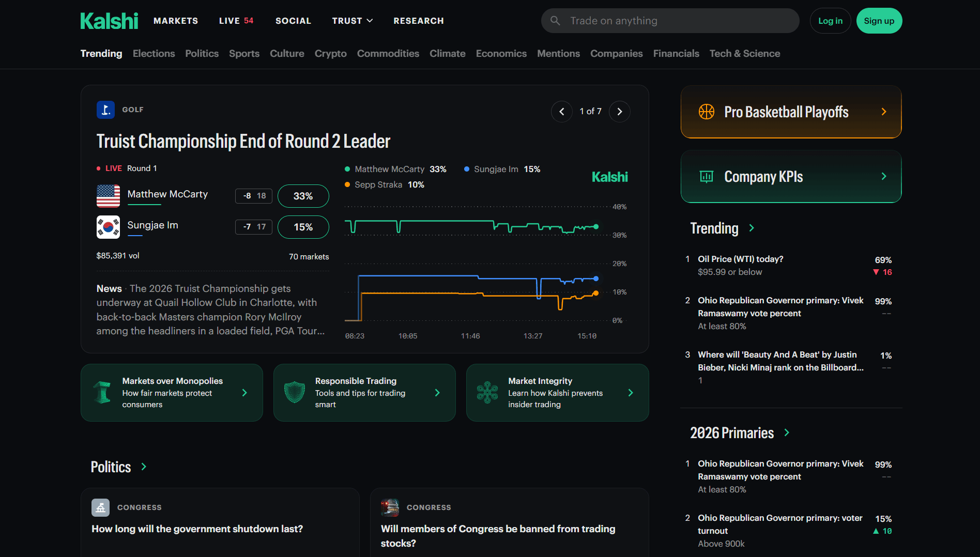Select the Mentions category tab
Screen dimensions: 980x557
558,53
